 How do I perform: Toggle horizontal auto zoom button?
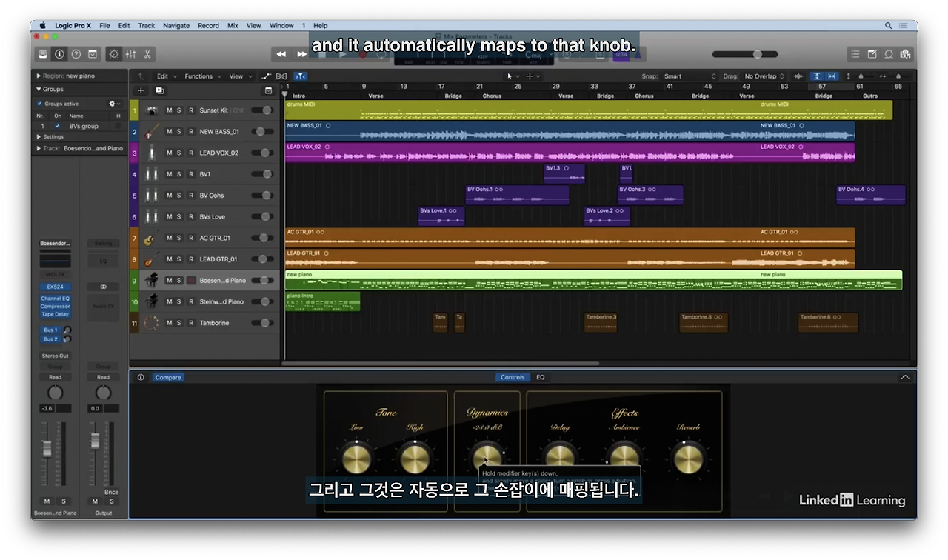click(832, 76)
